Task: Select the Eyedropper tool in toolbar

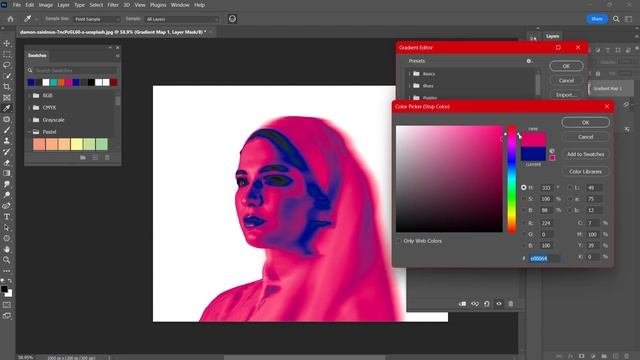Action: 7,108
